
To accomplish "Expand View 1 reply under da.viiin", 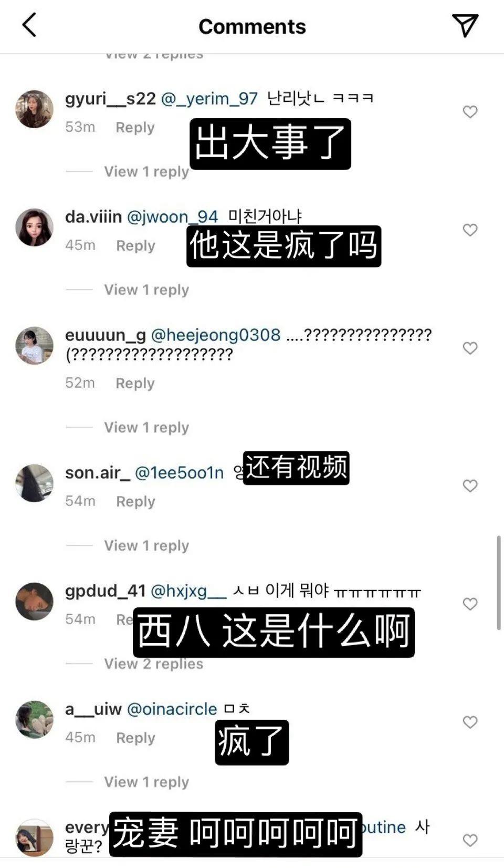I will coord(146,290).
